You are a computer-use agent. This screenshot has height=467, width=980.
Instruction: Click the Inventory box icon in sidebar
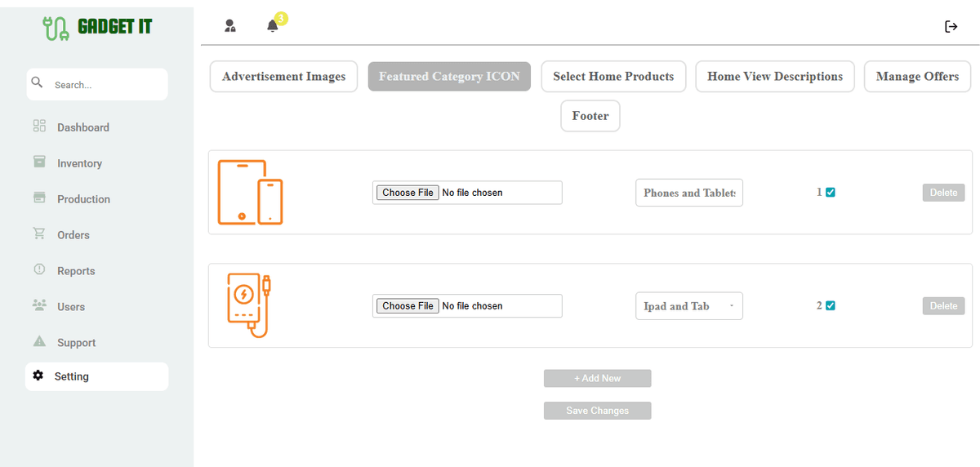(39, 162)
